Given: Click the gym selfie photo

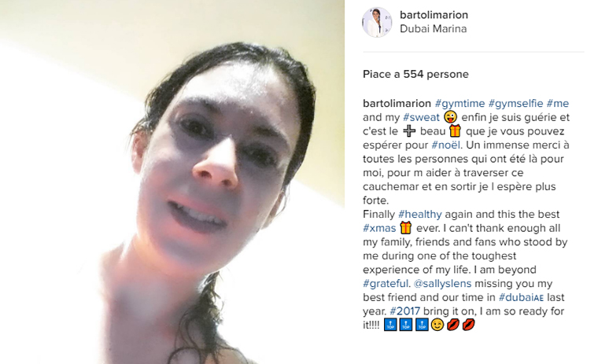Looking at the screenshot, I should pos(172,182).
